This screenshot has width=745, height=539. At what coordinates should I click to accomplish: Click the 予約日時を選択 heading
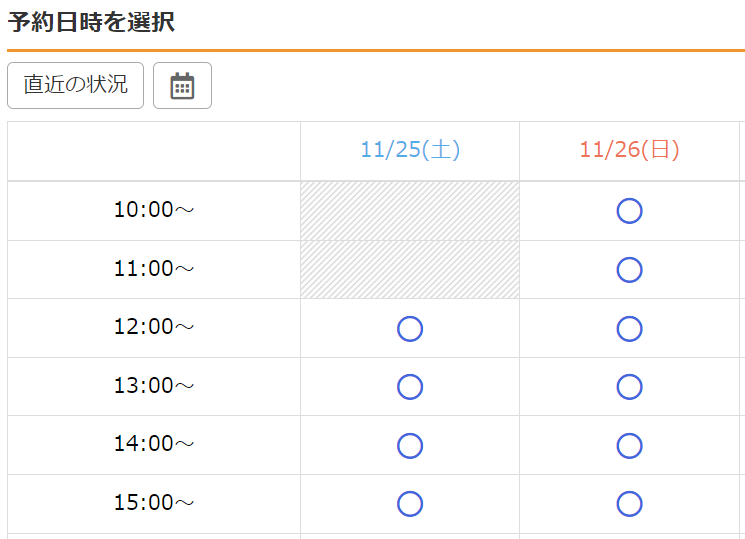pyautogui.click(x=91, y=22)
